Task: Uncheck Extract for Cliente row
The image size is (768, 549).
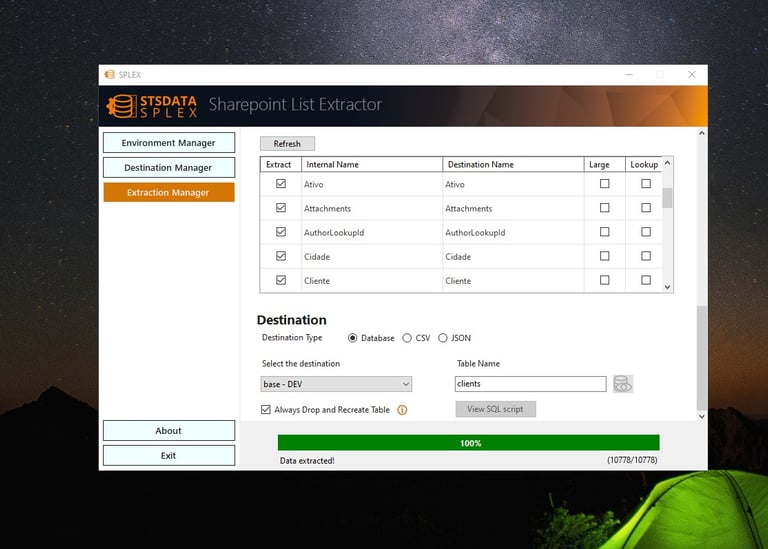Action: [281, 280]
